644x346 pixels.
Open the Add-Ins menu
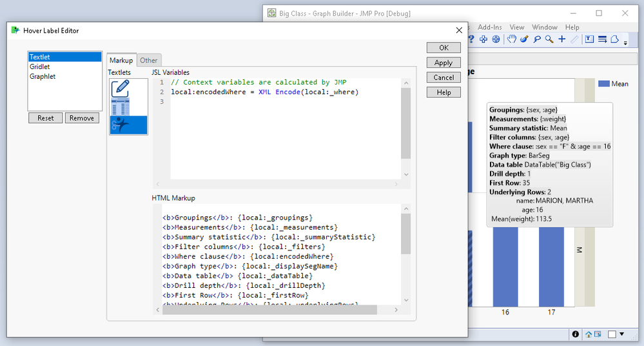[x=489, y=27]
